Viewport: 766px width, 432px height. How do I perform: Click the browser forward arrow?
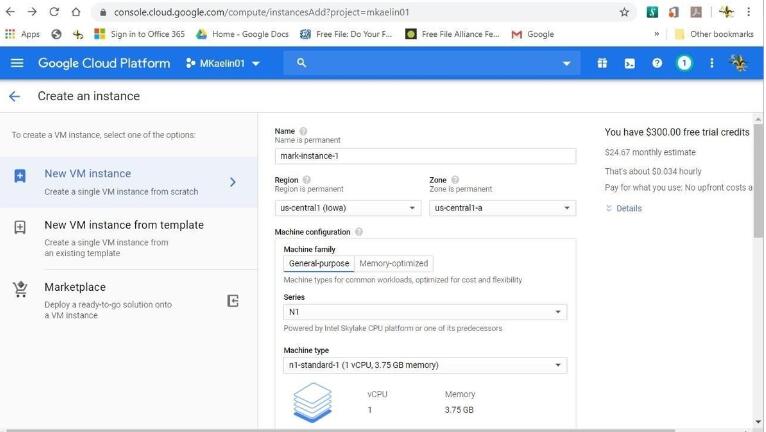(x=32, y=12)
